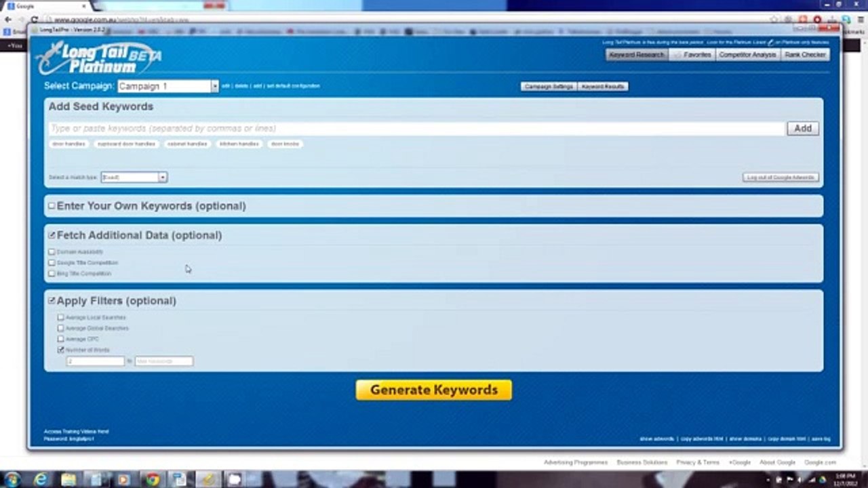Screen dimensions: 868x488
Task: Click set default configuration link
Action: coord(293,86)
